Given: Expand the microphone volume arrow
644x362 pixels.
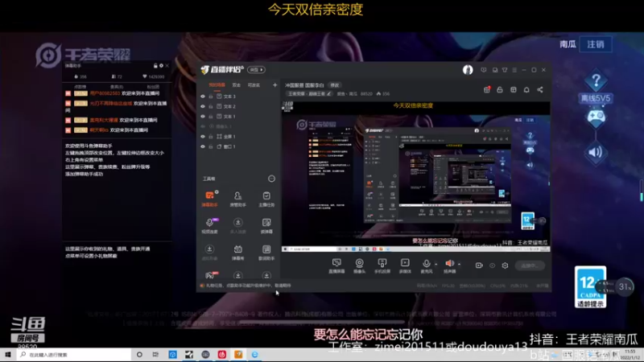Looking at the screenshot, I should pos(436,265).
